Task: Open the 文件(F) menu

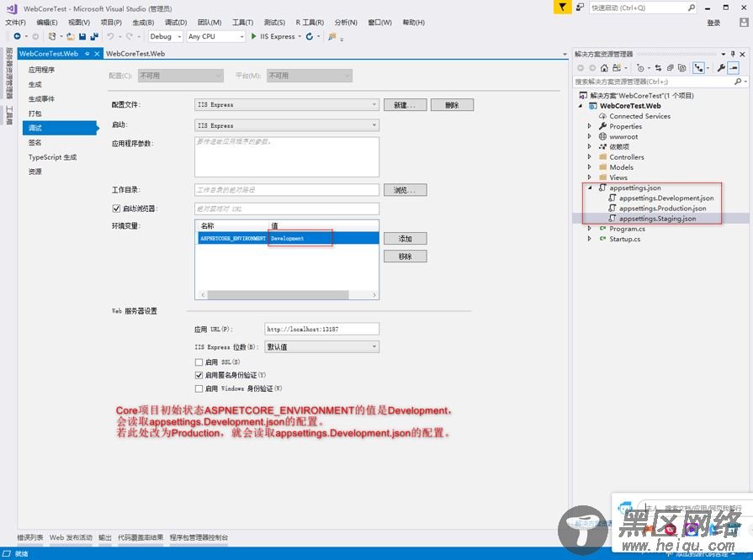Action: (15, 23)
